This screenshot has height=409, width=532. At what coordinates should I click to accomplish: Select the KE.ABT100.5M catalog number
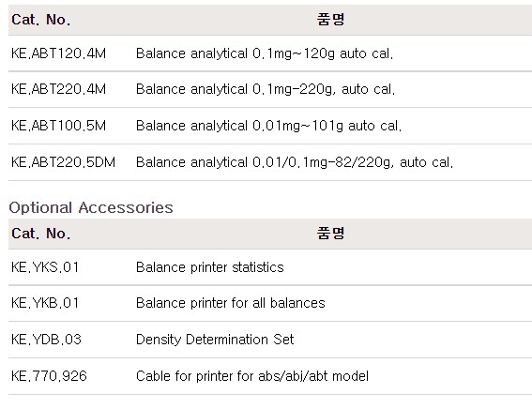tap(59, 126)
